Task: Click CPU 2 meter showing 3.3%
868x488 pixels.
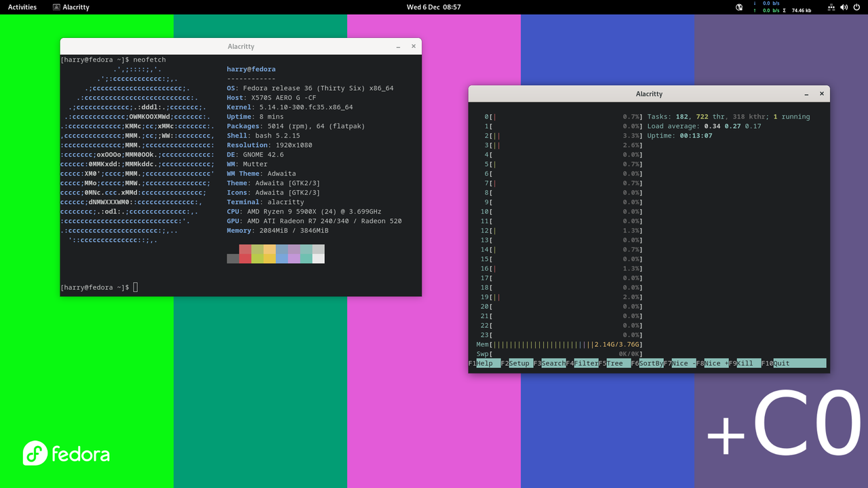Action: coord(564,136)
